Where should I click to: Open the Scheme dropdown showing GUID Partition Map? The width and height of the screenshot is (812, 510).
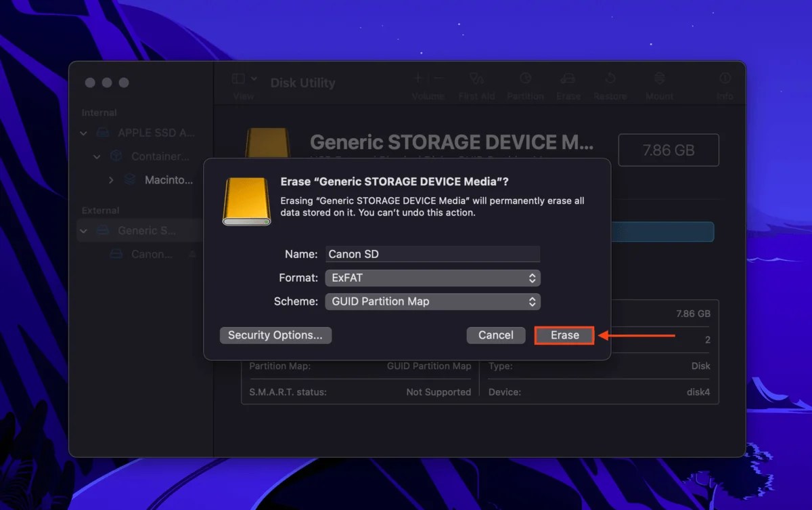pos(432,301)
